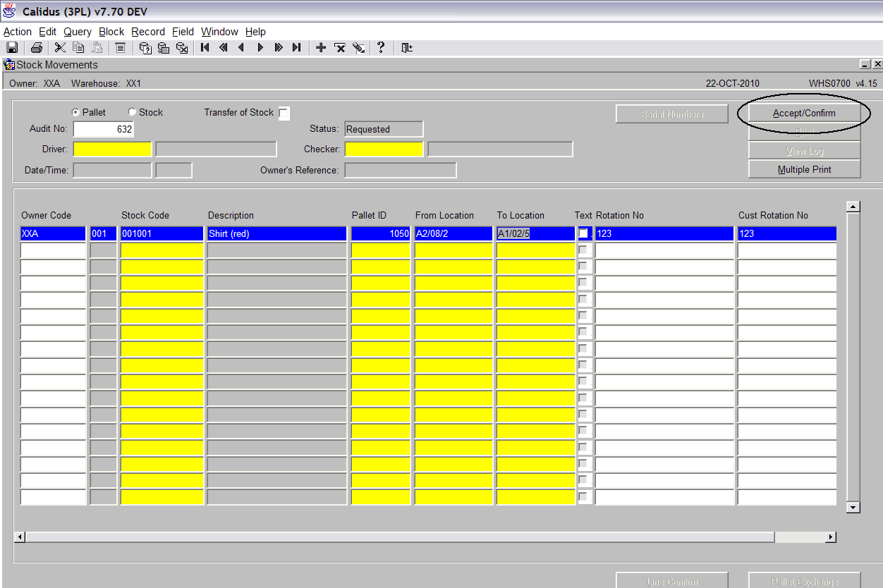The width and height of the screenshot is (883, 588).
Task: Click the Copy icon in toolbar
Action: (78, 47)
